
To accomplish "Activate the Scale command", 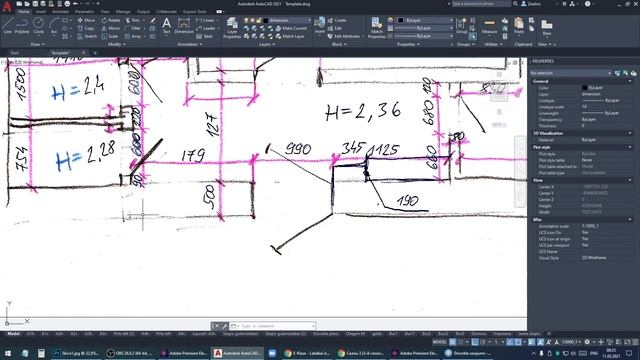I will click(x=110, y=36).
